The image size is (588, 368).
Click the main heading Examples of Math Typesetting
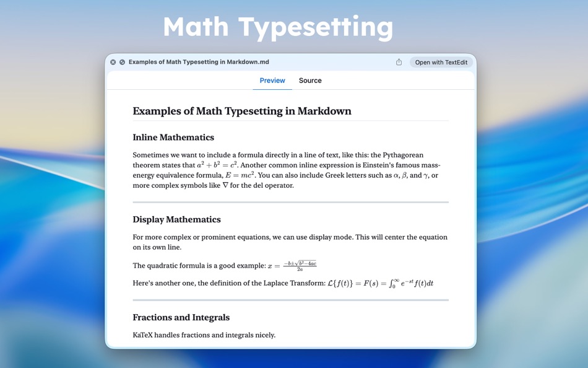tap(241, 111)
